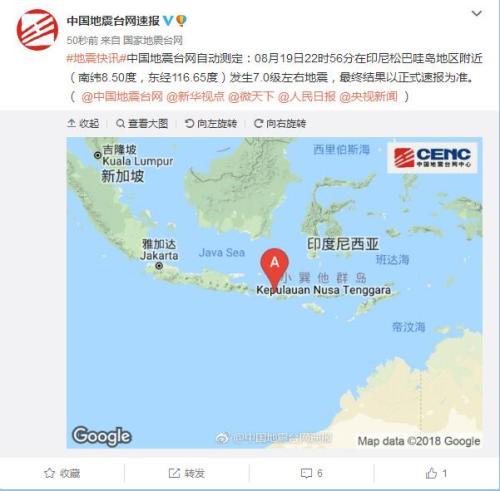
Task: Open comments showing 6 replies
Action: pos(312,473)
